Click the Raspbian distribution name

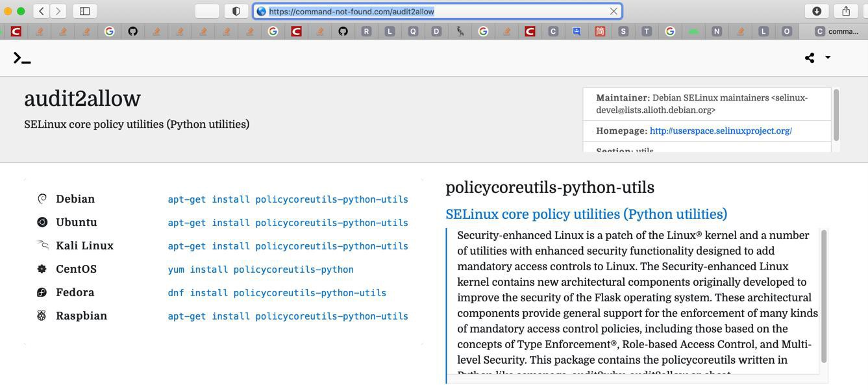coord(81,316)
